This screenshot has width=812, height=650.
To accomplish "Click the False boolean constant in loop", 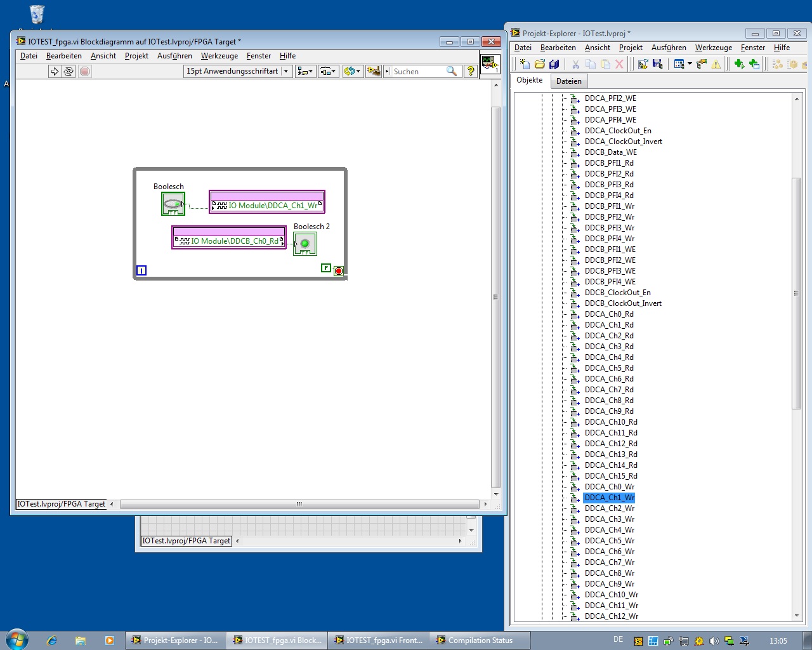I will (x=325, y=268).
